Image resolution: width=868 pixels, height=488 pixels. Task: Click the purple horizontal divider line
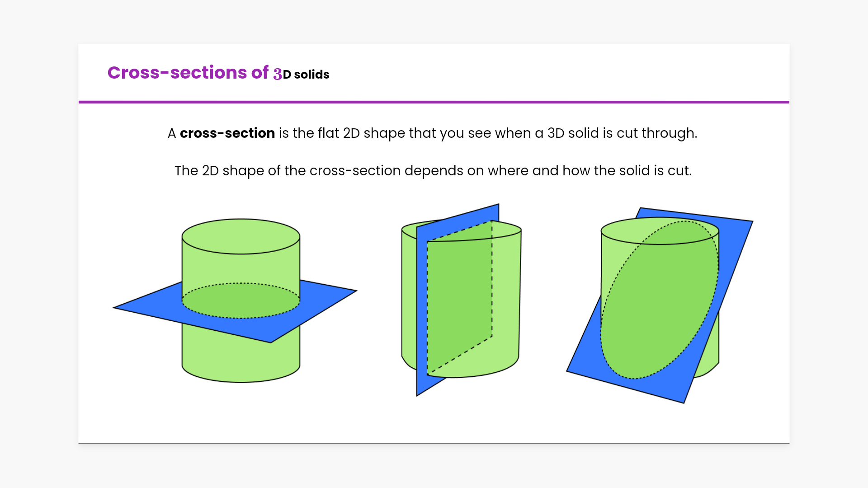coord(434,102)
